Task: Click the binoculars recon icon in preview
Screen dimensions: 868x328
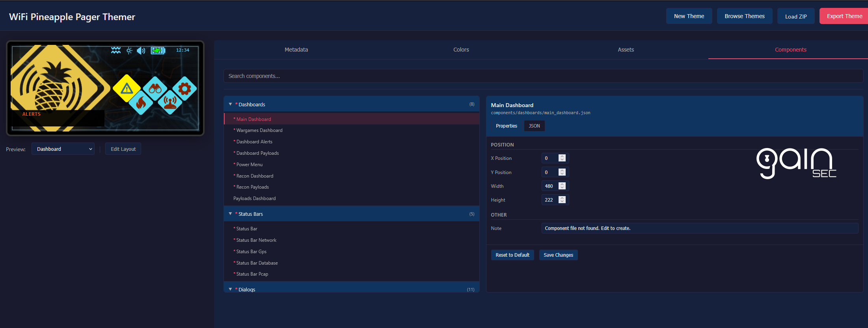Action: coord(155,89)
